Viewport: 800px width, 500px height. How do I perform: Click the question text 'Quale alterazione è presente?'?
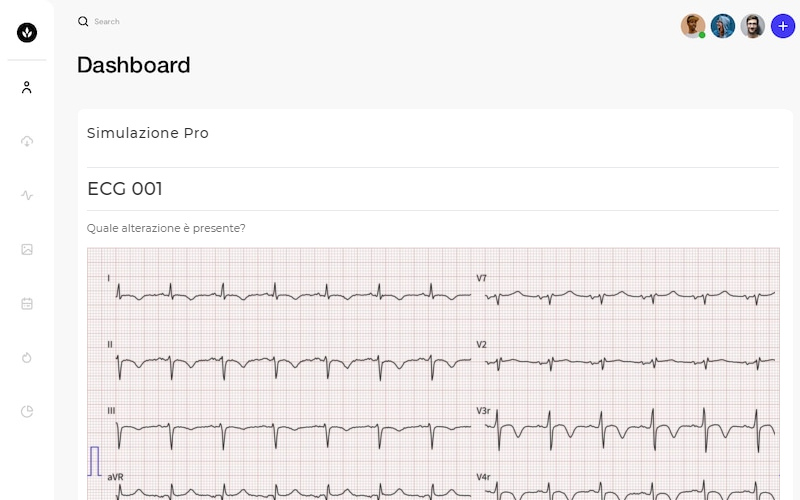[166, 228]
